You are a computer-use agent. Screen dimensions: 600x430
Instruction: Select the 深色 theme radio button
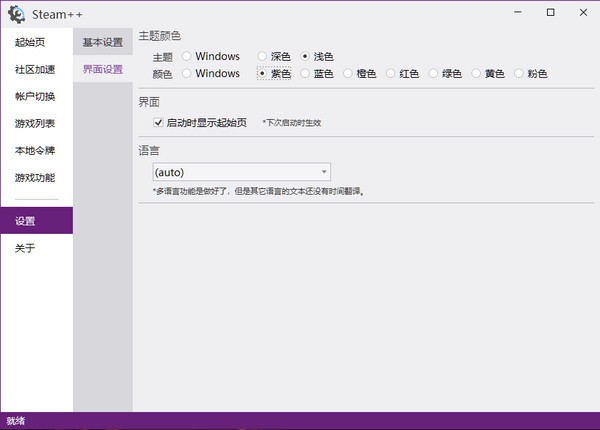[x=263, y=57]
